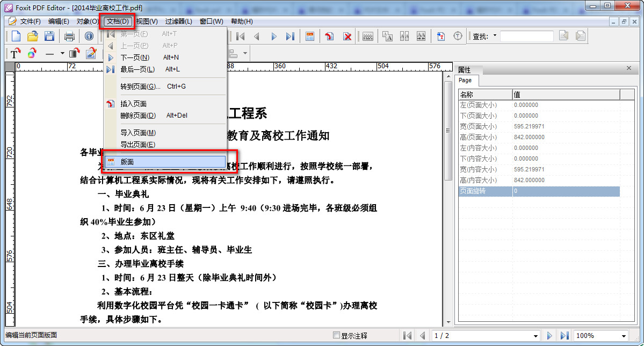Screen dimensions: 644x346
Task: Save the current PDF
Action: click(x=48, y=36)
